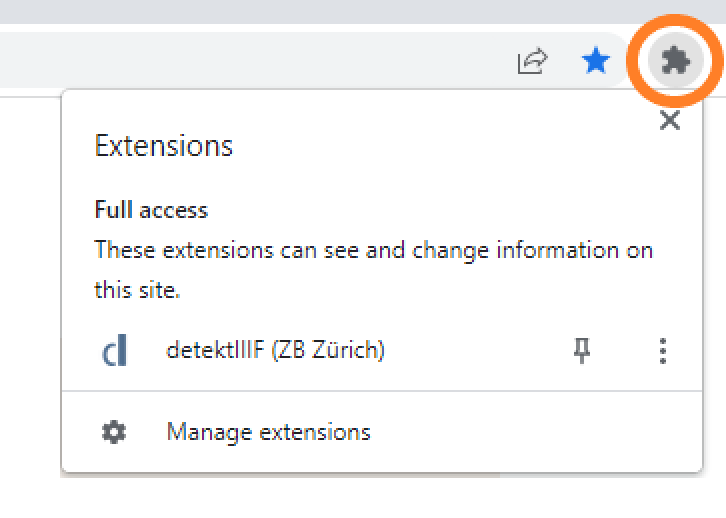Image resolution: width=726 pixels, height=518 pixels.
Task: Click the Manage extensions gear icon
Action: (114, 432)
